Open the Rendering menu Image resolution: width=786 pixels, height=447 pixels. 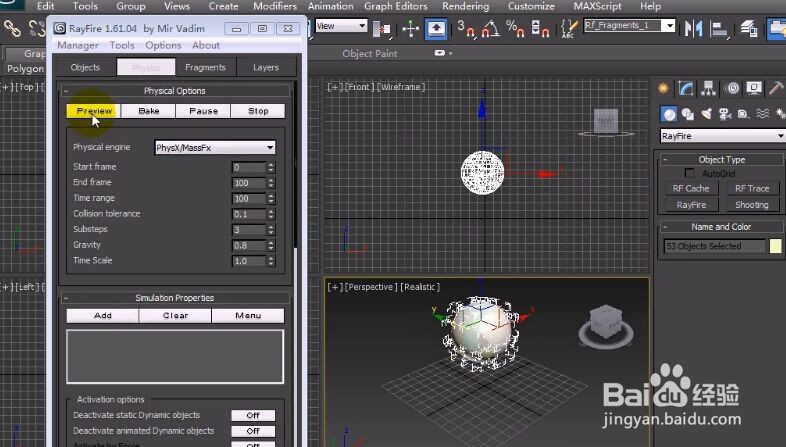465,7
